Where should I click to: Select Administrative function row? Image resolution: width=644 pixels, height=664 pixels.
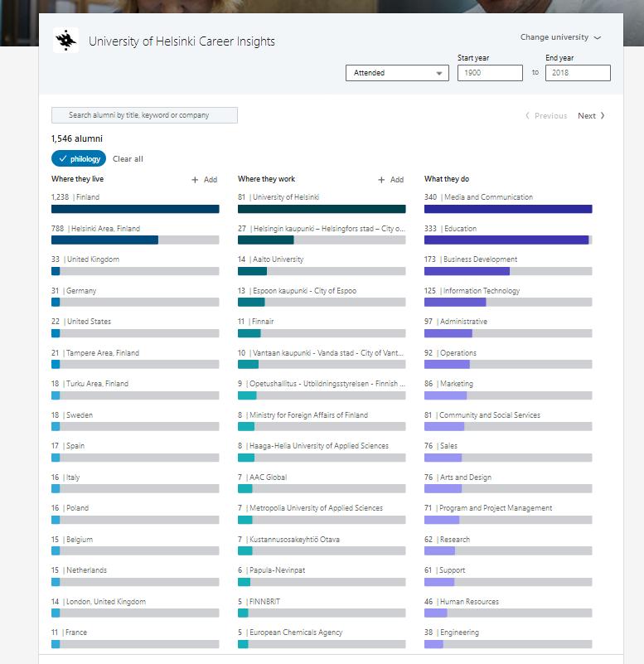[508, 327]
